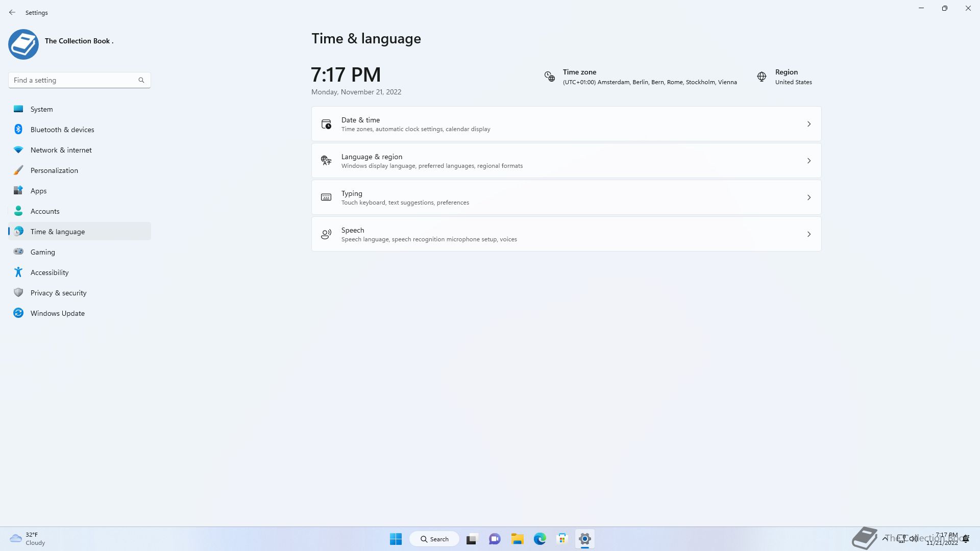
Task: Open the Chat app on the taskbar
Action: click(495, 539)
